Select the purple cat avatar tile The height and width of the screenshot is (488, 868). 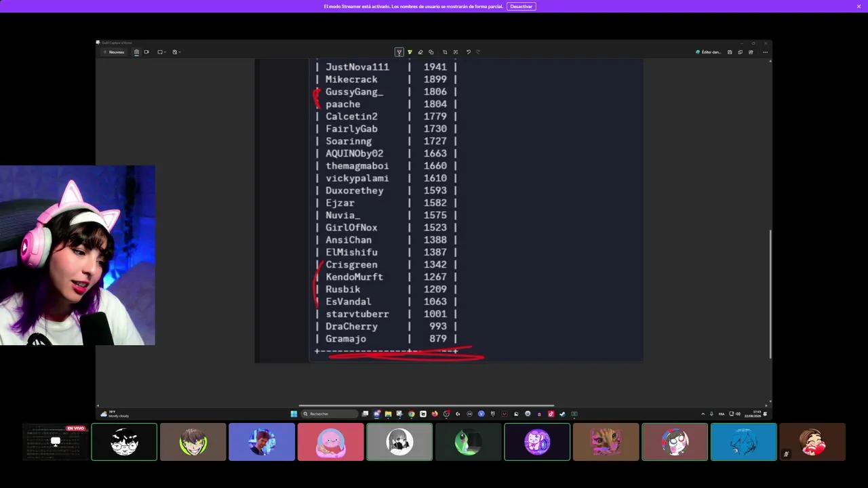tap(537, 442)
